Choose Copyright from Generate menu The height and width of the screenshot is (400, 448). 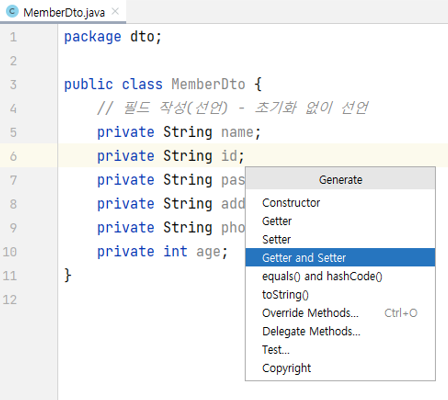(x=340, y=368)
